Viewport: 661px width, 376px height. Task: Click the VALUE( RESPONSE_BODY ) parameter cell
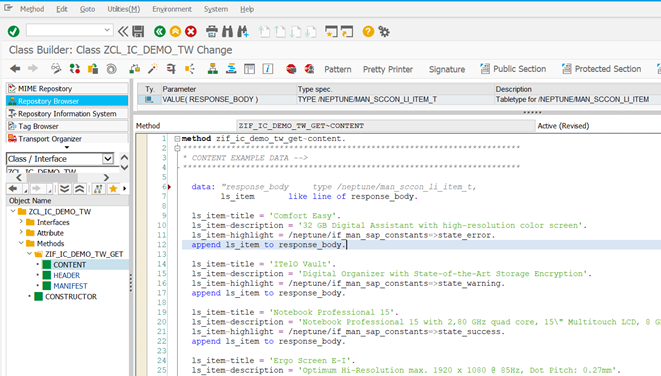pos(228,99)
